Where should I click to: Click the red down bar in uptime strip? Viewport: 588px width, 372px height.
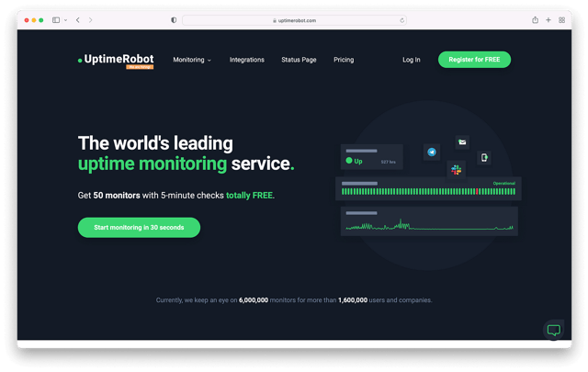point(477,192)
